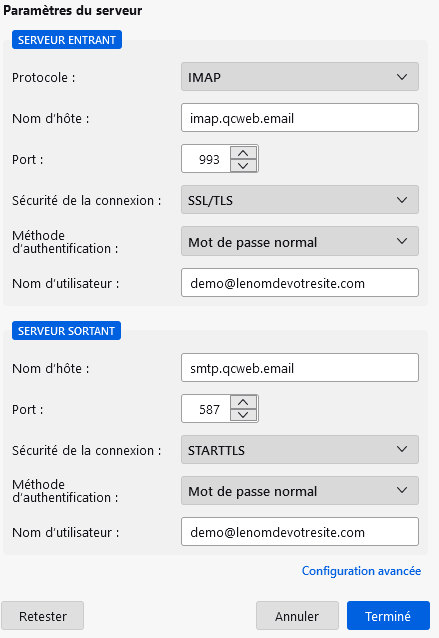The width and height of the screenshot is (439, 638).
Task: Click incoming server username field
Action: pyautogui.click(x=300, y=283)
